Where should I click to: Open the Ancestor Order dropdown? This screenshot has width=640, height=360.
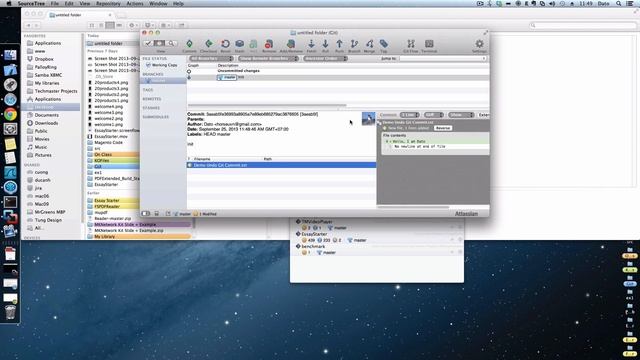point(325,59)
